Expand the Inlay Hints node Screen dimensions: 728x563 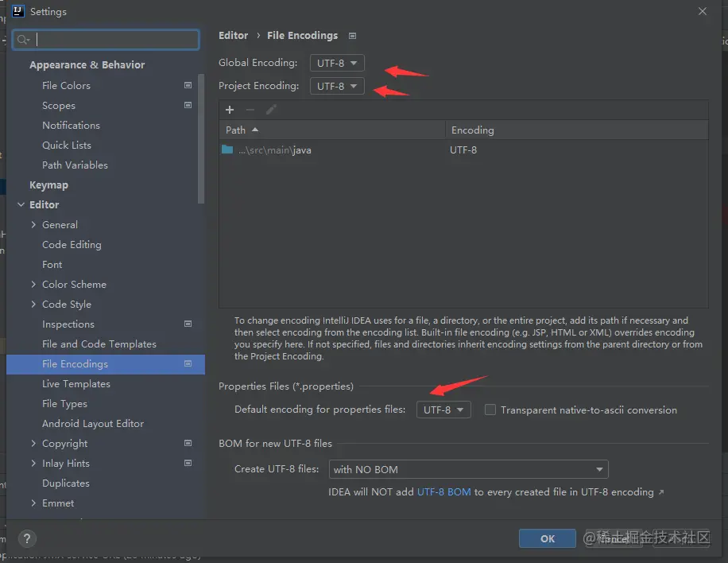33,463
